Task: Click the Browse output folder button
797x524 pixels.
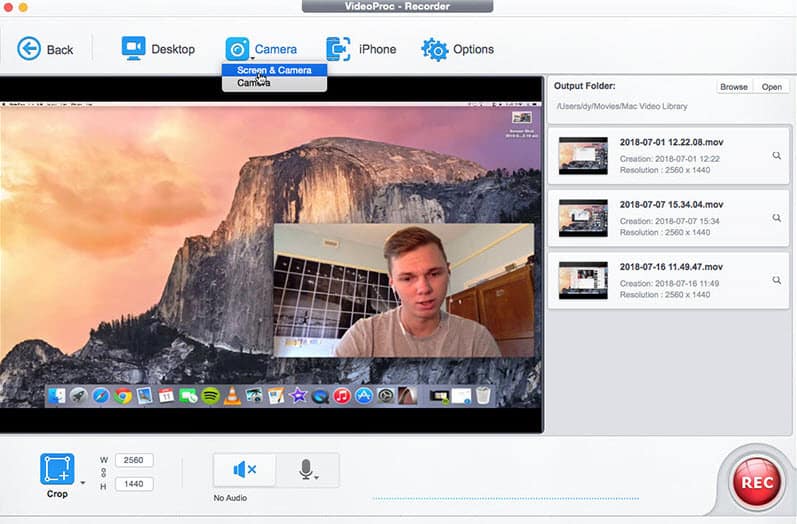Action: pyautogui.click(x=733, y=87)
